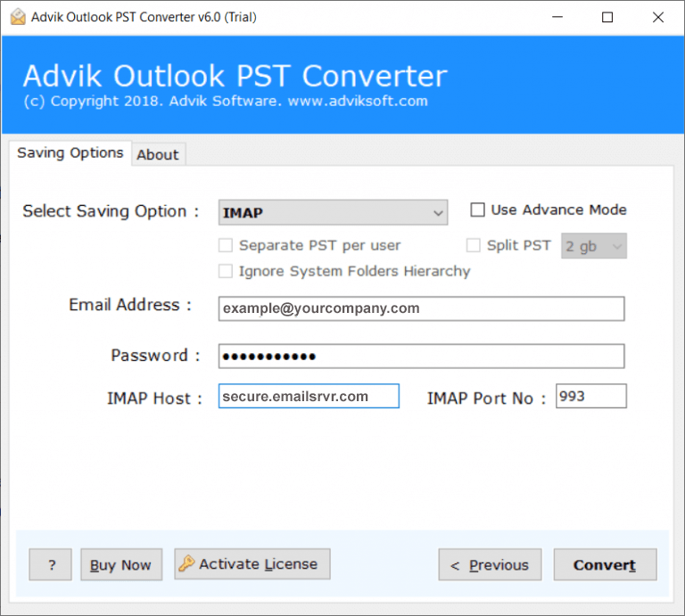Click into the Password field

point(422,357)
